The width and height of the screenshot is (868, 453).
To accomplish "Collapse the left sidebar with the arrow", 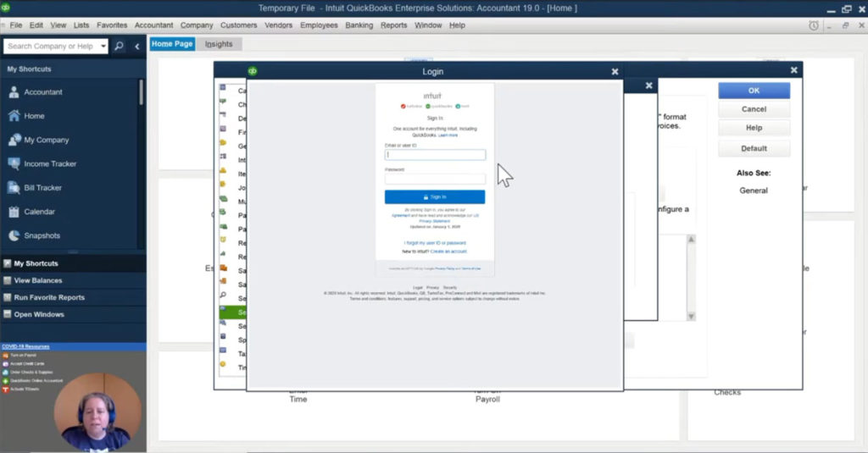I will coord(137,46).
